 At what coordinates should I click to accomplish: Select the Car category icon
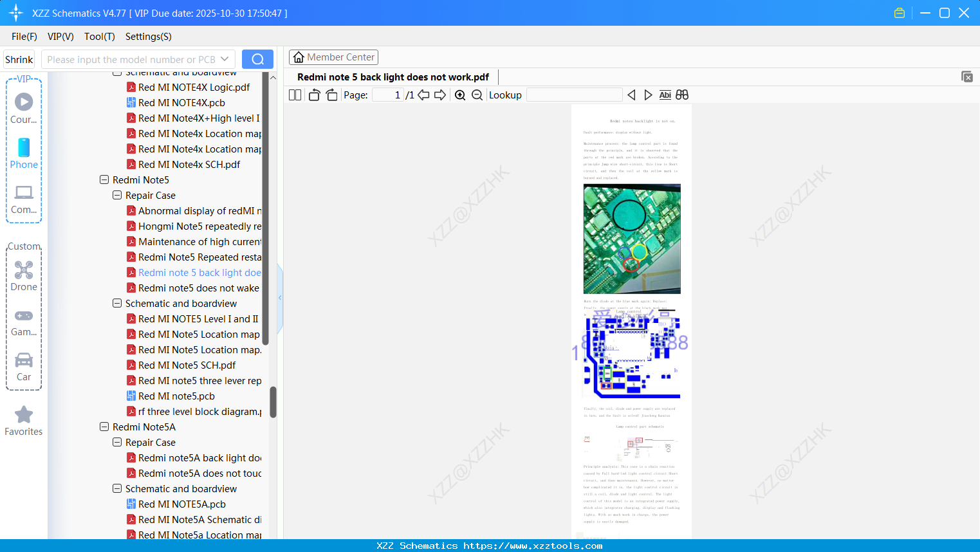[24, 366]
